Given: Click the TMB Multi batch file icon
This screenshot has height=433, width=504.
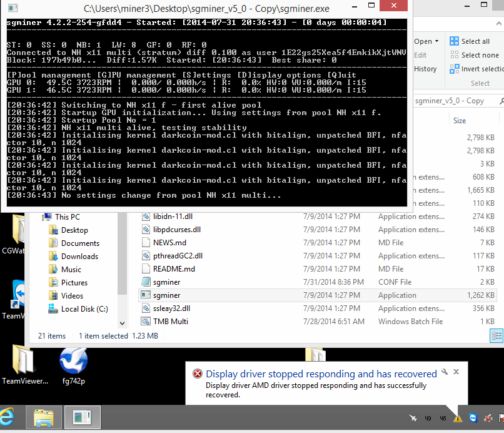Looking at the screenshot, I should coord(146,322).
